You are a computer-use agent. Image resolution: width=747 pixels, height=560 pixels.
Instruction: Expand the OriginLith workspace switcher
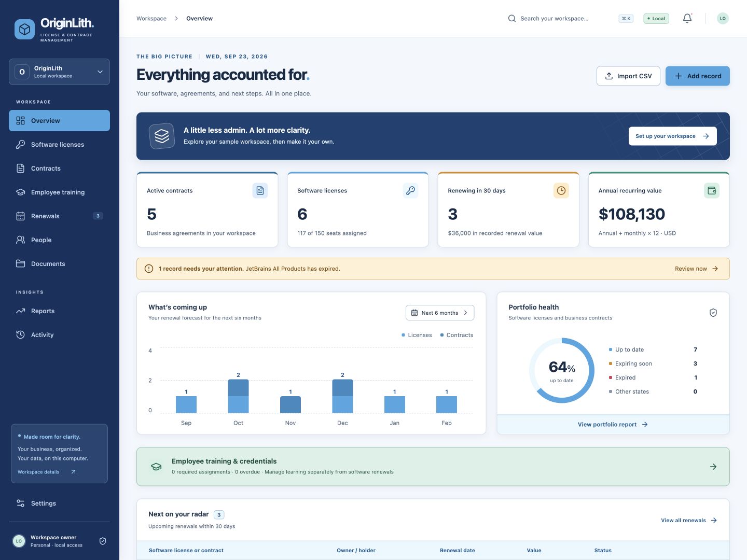point(59,72)
